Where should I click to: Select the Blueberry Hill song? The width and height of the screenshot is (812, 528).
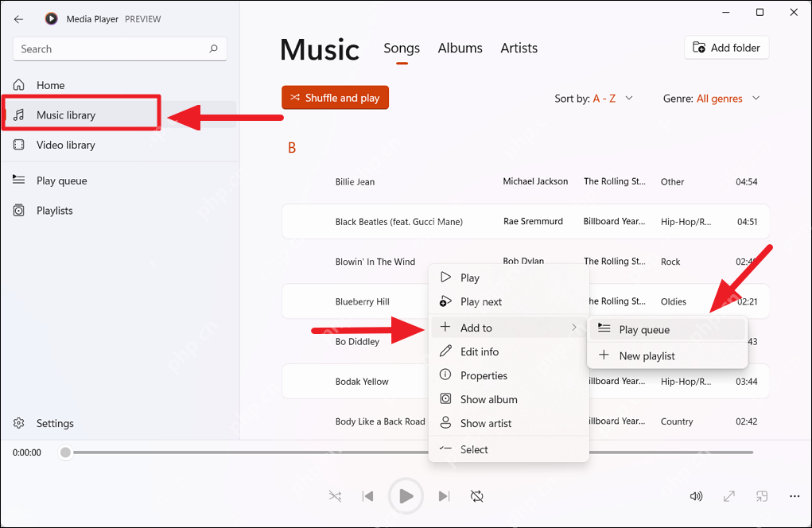tap(362, 301)
